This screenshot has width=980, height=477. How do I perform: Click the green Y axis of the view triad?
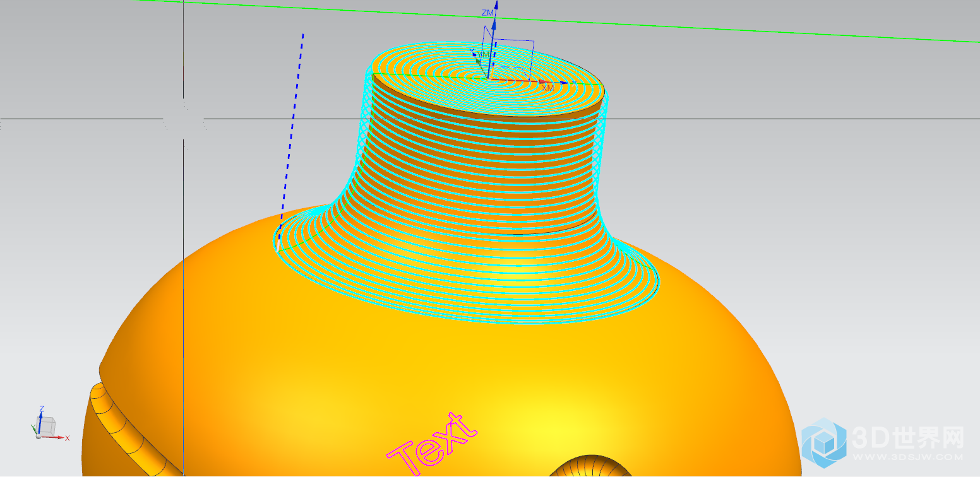(x=35, y=431)
